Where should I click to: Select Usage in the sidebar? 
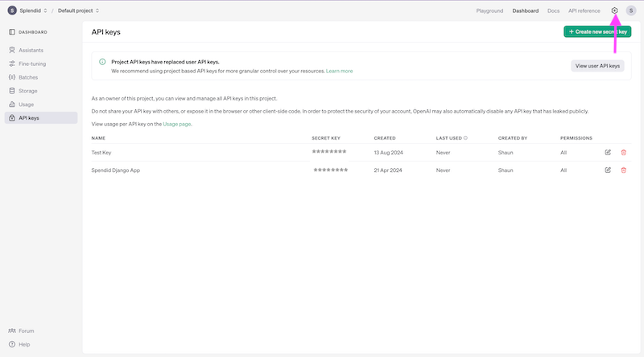coord(41,105)
